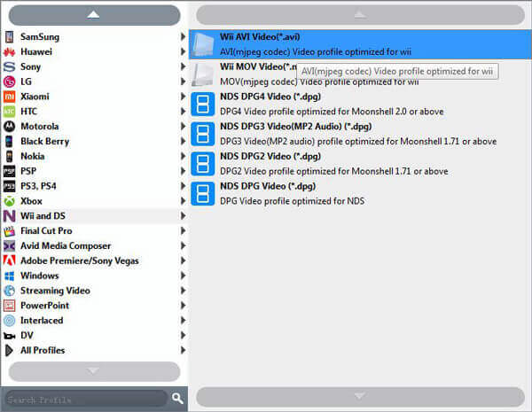Click the All Profiles play icon
The width and height of the screenshot is (532, 412).
(9, 350)
